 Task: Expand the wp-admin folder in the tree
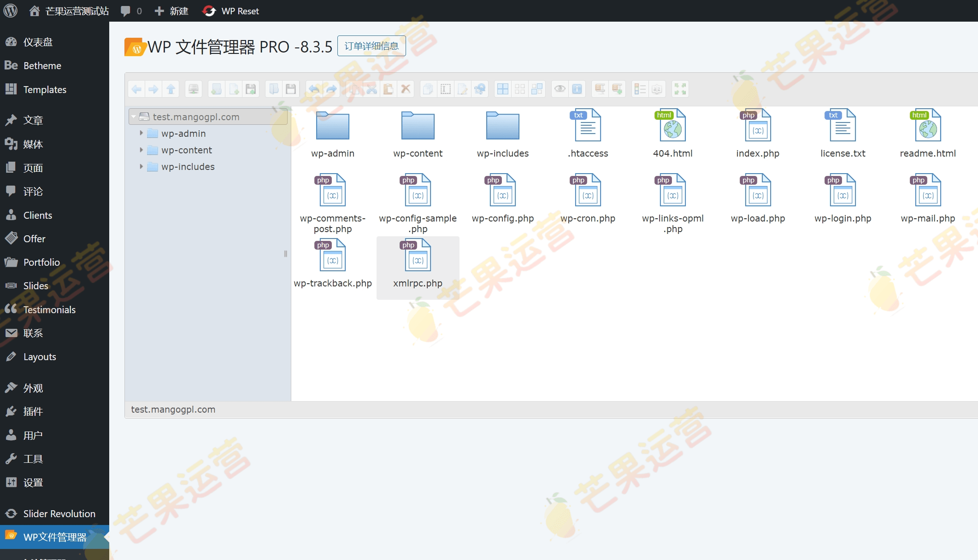(141, 133)
